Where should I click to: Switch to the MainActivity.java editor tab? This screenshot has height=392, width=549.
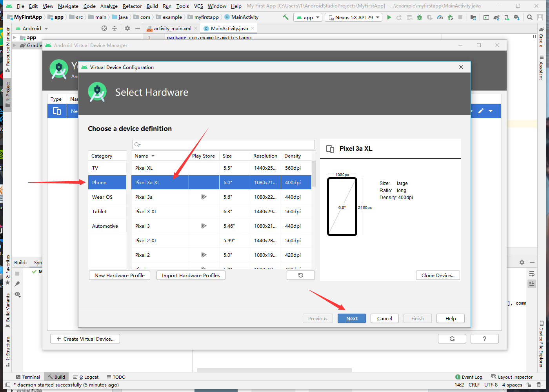point(229,28)
